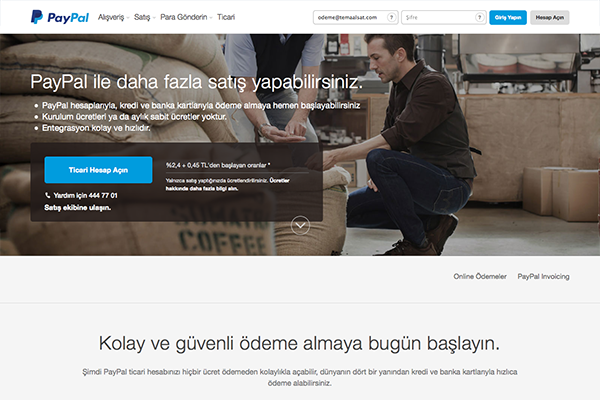Click 'Kurulum ücretleri ya da aylık' bullet
This screenshot has width=600, height=400.
coord(134,116)
